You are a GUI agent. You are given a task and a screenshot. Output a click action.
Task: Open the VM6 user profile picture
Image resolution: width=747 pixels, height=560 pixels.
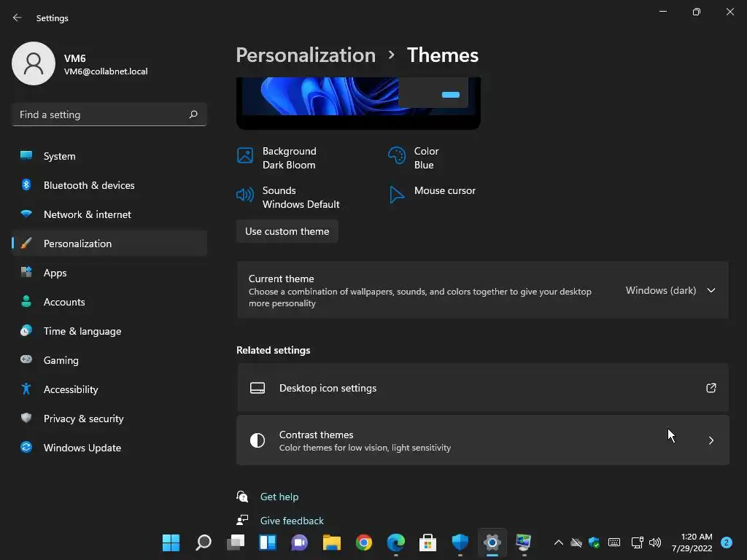(x=34, y=63)
